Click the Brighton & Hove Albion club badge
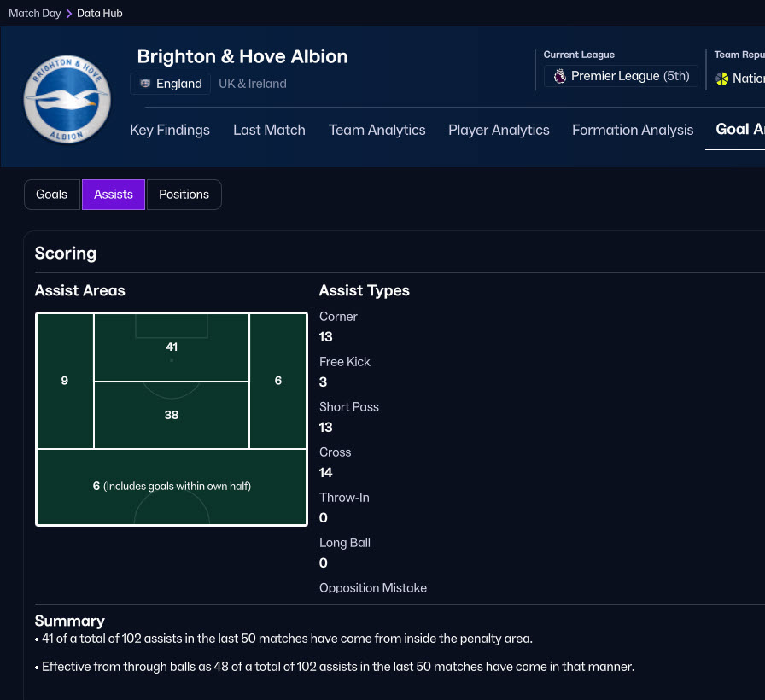Screen dimensions: 765x700 coord(67,99)
